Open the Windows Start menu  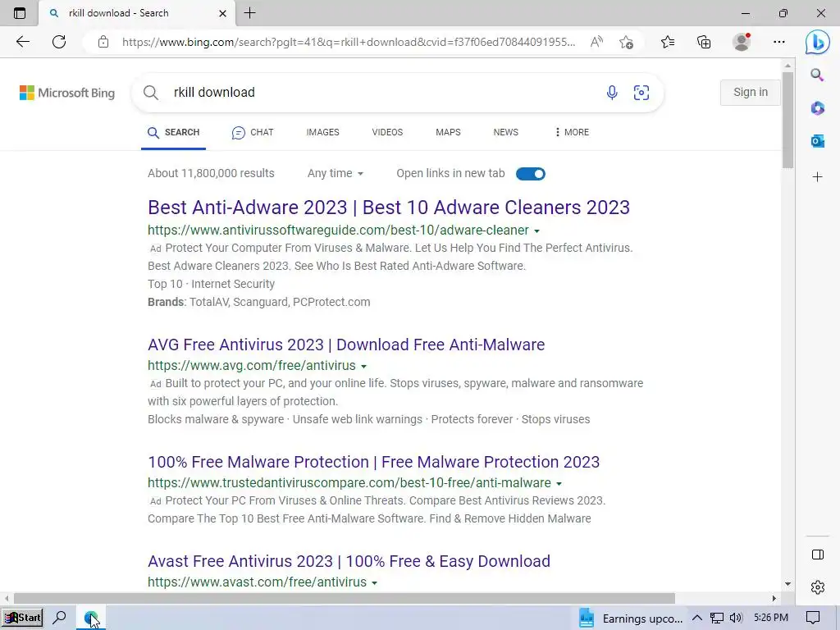point(22,618)
